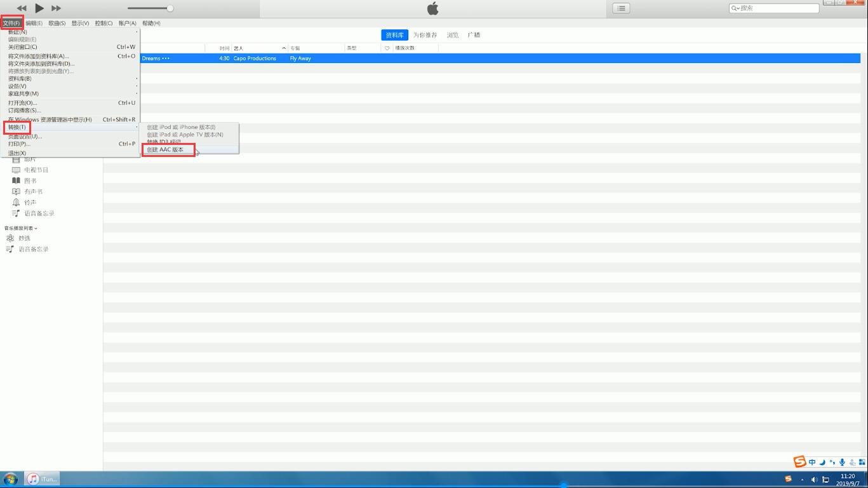Choose 退出(X) to quit iTunes
The width and height of the screenshot is (868, 488).
point(71,153)
